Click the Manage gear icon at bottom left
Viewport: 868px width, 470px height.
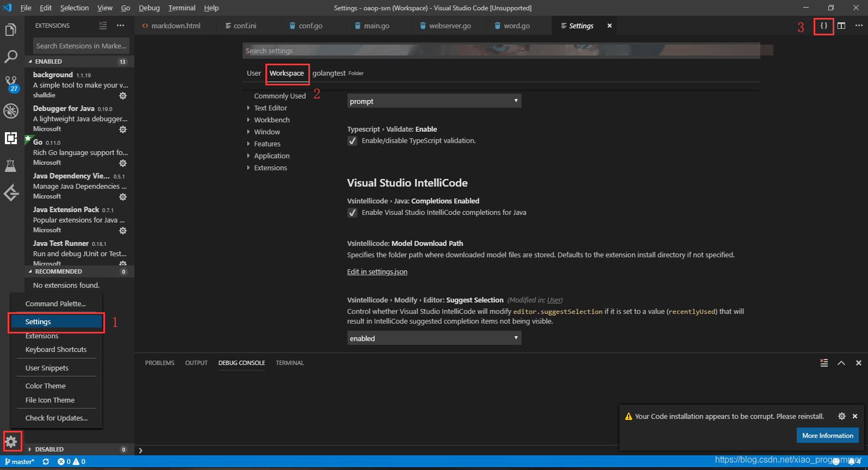tap(11, 441)
